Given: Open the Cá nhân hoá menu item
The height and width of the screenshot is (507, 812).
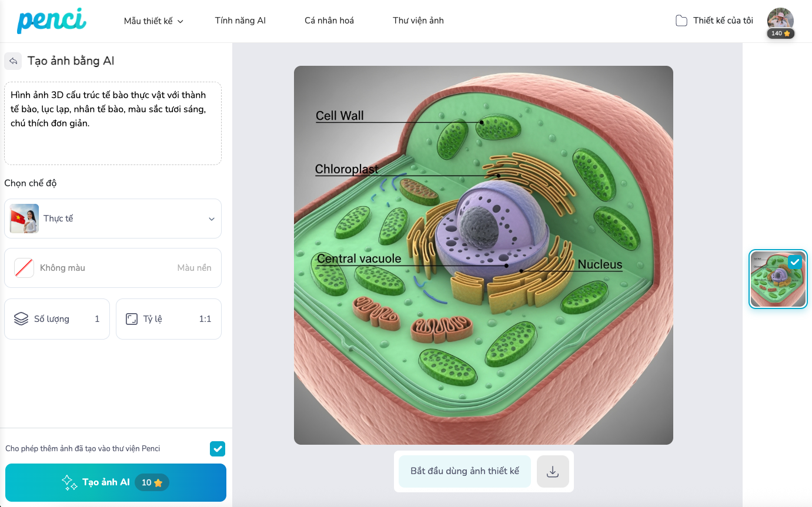Looking at the screenshot, I should click(x=329, y=21).
